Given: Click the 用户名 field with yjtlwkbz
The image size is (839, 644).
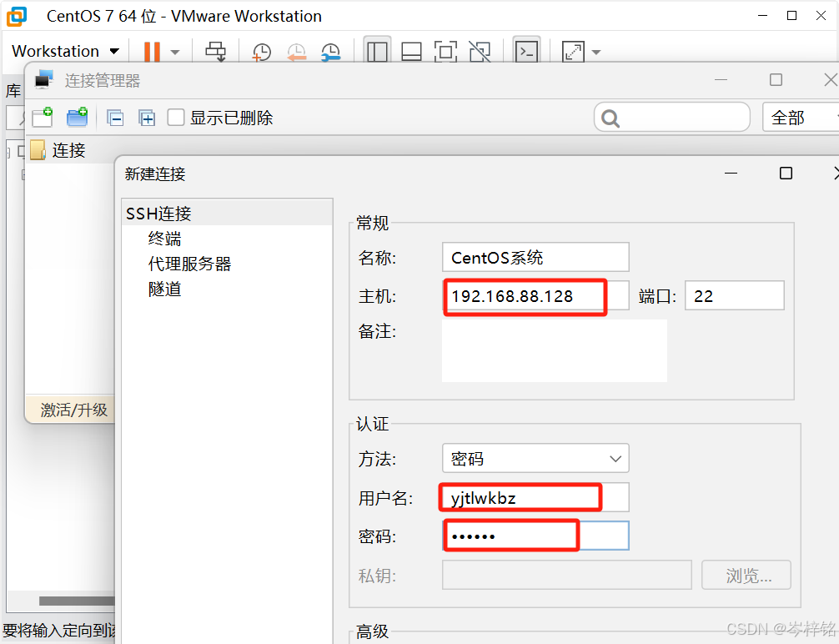Looking at the screenshot, I should coord(535,497).
